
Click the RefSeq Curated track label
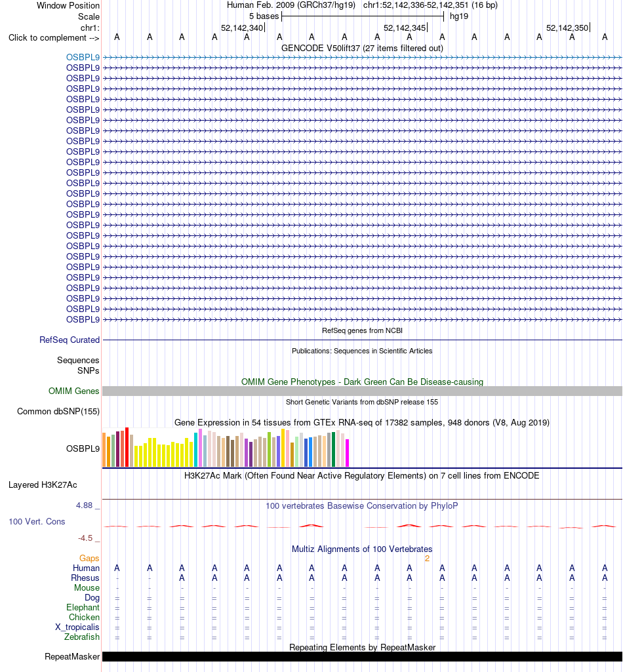coord(70,340)
